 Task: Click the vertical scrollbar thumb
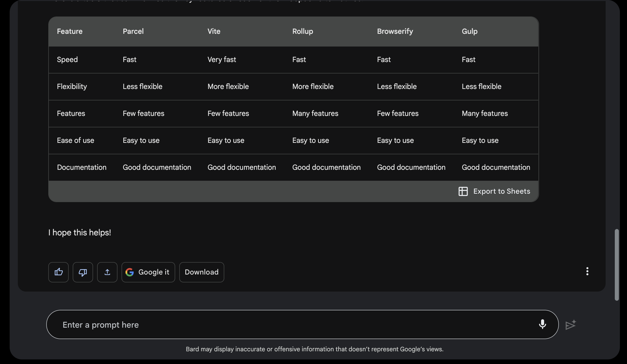coord(617,265)
